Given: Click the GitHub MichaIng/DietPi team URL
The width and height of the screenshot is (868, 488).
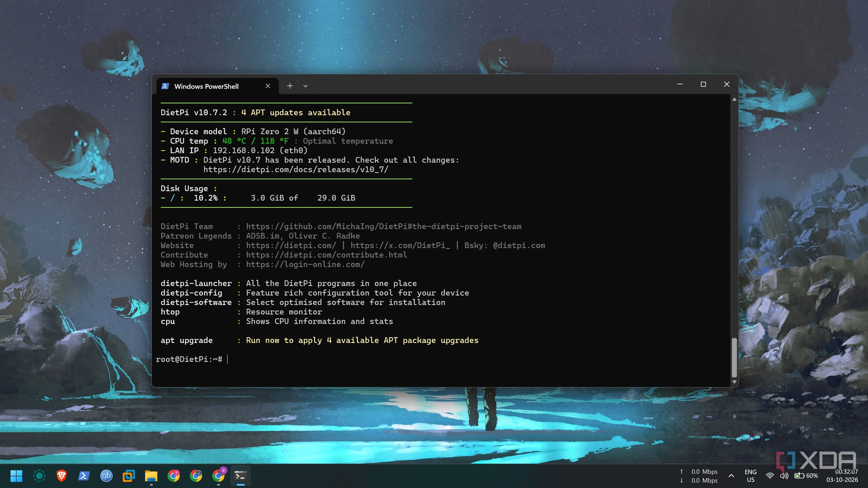Looking at the screenshot, I should coord(384,226).
